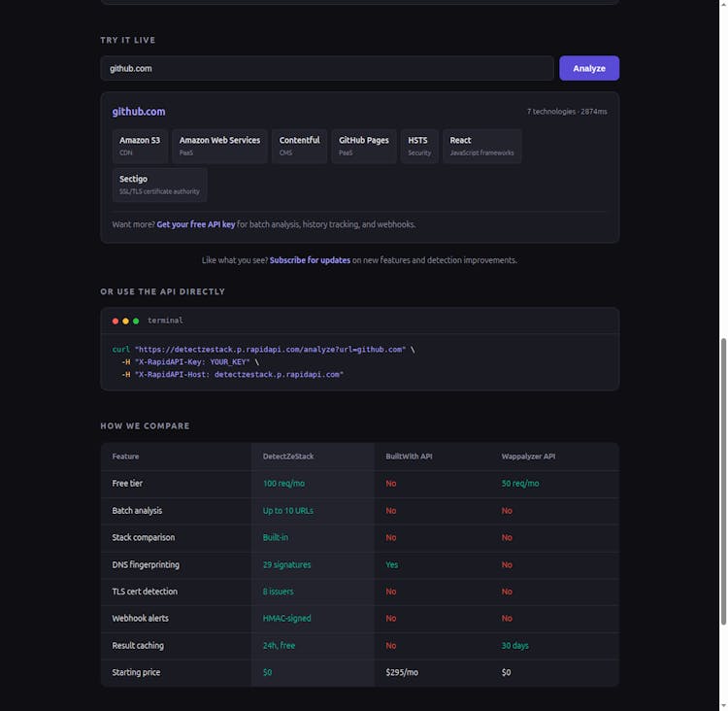Follow the Get your free API key link
The height and width of the screenshot is (711, 728).
[196, 224]
